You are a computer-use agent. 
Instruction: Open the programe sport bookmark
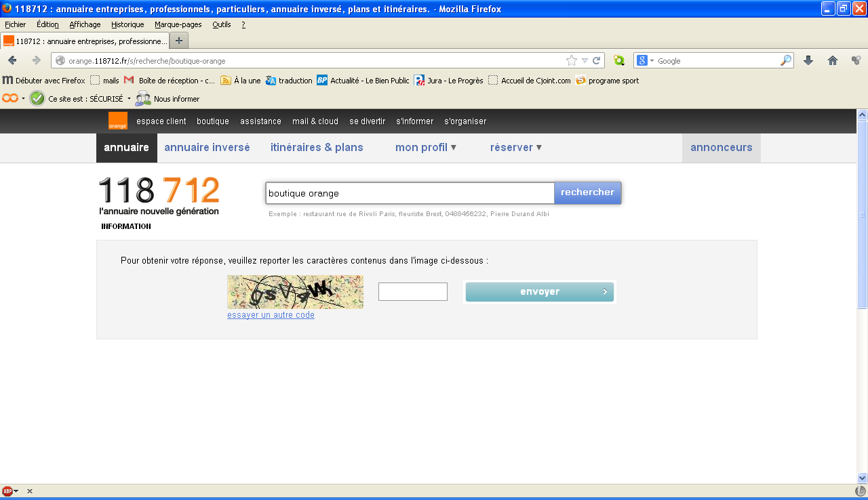click(607, 80)
